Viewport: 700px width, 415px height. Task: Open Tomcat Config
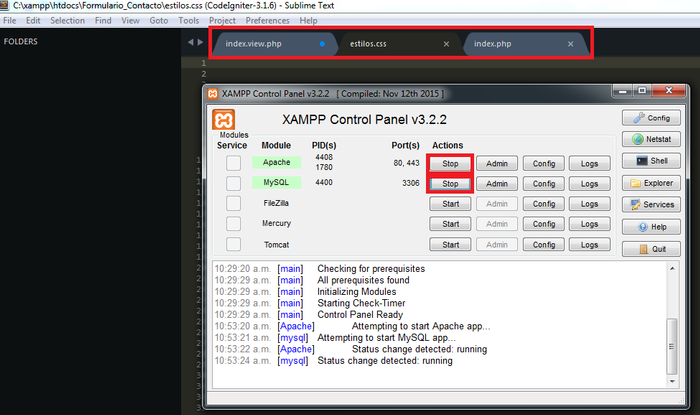tap(544, 245)
